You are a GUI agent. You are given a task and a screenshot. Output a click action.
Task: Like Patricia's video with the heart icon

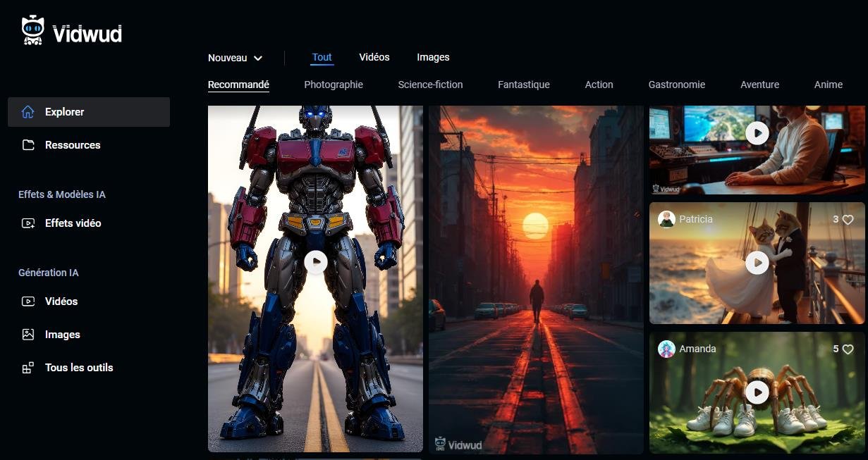(848, 220)
